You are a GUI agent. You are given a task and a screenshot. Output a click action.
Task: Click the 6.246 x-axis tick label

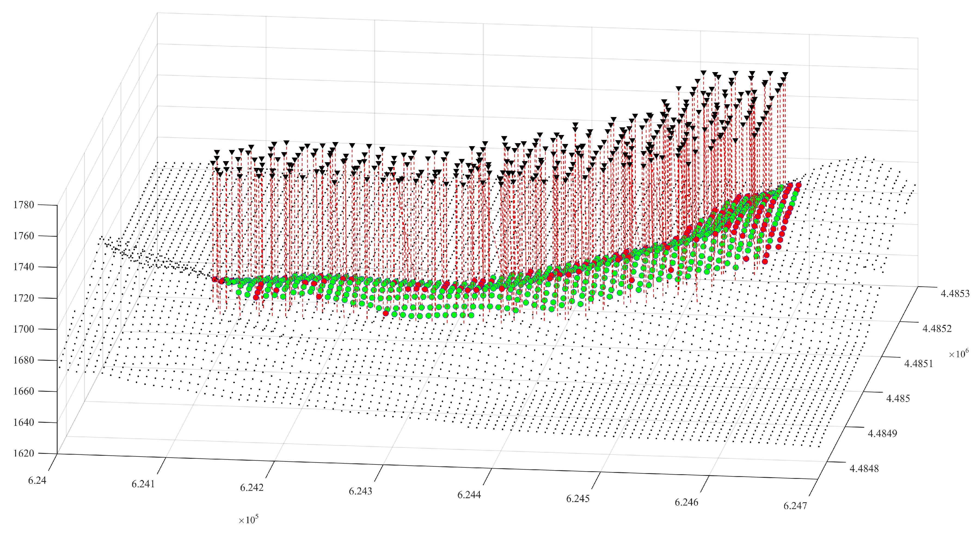(686, 503)
